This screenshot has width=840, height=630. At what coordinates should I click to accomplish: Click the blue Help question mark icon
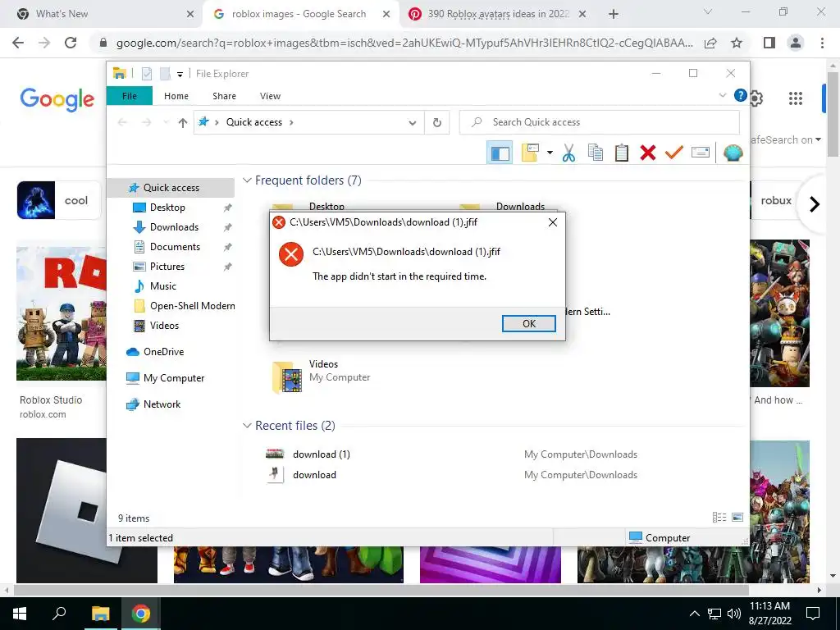[741, 95]
